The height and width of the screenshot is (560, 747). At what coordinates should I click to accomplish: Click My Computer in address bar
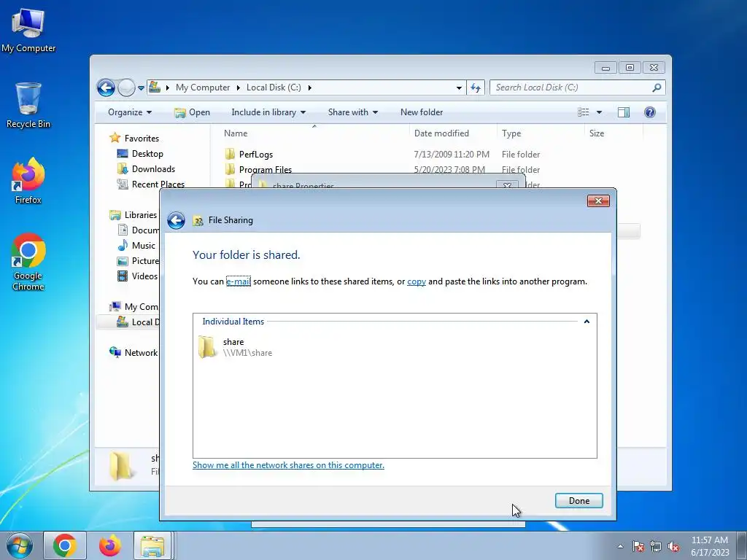point(203,87)
